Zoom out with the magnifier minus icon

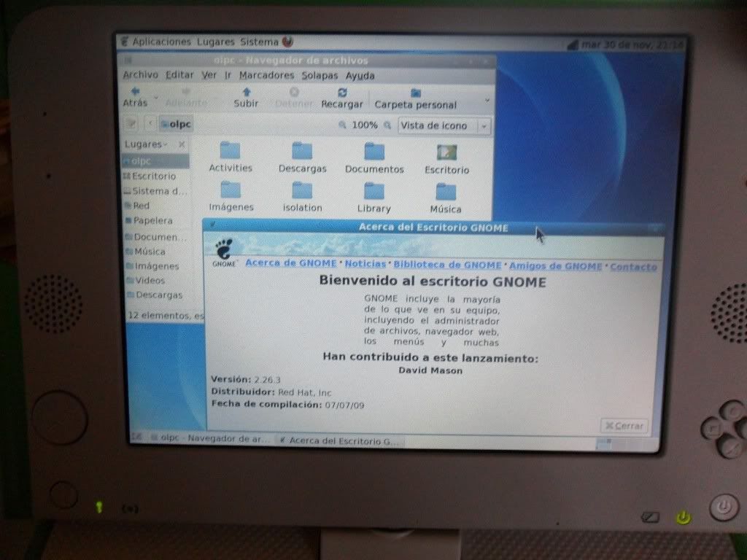pos(342,125)
